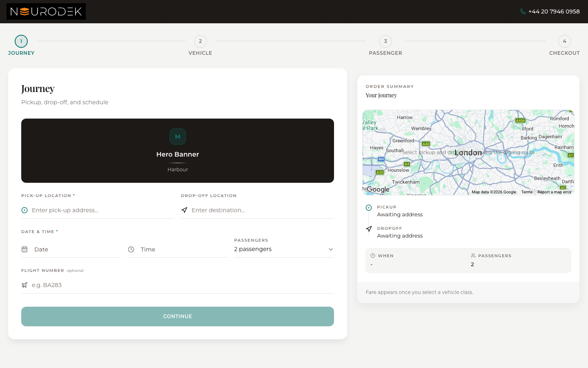This screenshot has width=588, height=368.
Task: Click the airplane icon for flight number
Action: point(24,285)
